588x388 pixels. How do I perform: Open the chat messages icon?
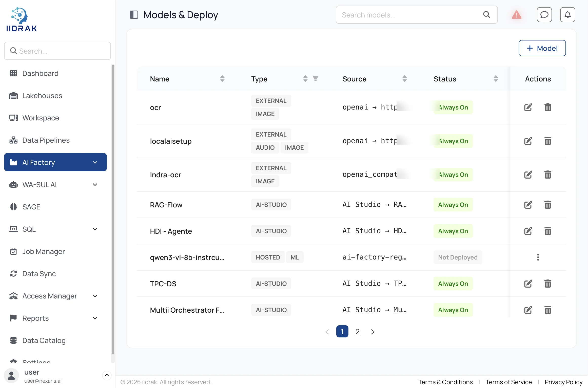(544, 15)
